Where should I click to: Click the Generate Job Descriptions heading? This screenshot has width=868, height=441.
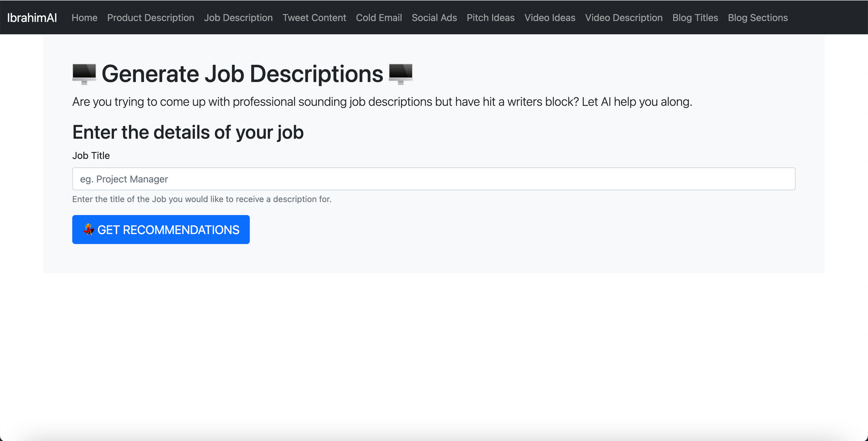[x=241, y=73]
